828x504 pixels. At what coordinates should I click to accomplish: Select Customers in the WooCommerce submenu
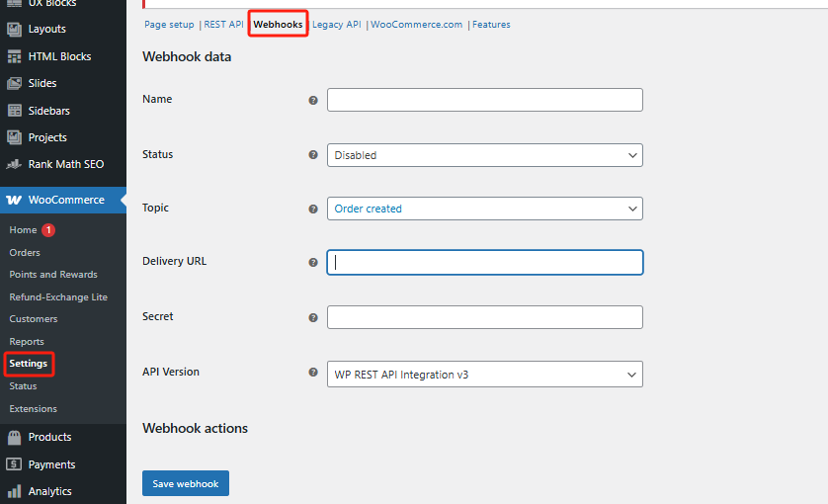point(34,319)
